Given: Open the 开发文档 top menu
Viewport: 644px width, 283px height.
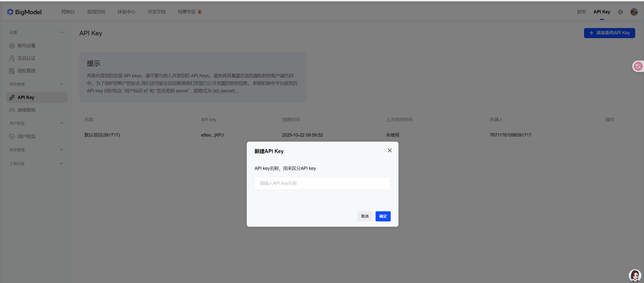Looking at the screenshot, I should (157, 12).
